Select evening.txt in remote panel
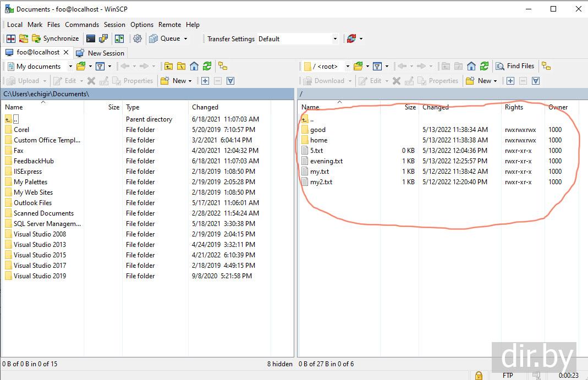Image resolution: width=588 pixels, height=380 pixels. click(326, 161)
